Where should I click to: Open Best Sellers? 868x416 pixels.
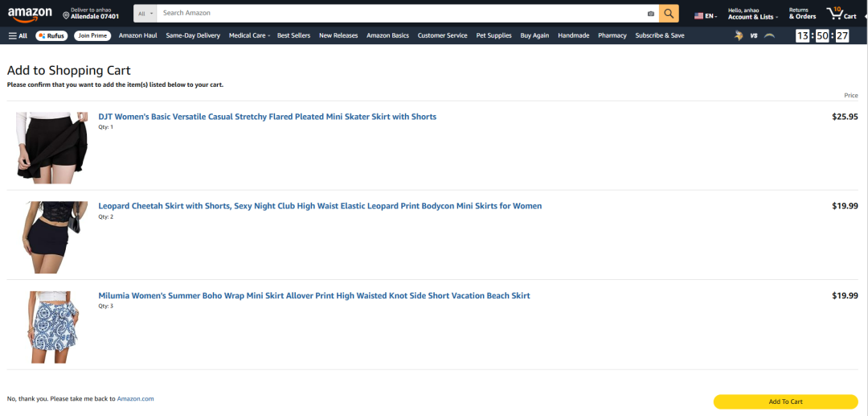pyautogui.click(x=294, y=35)
